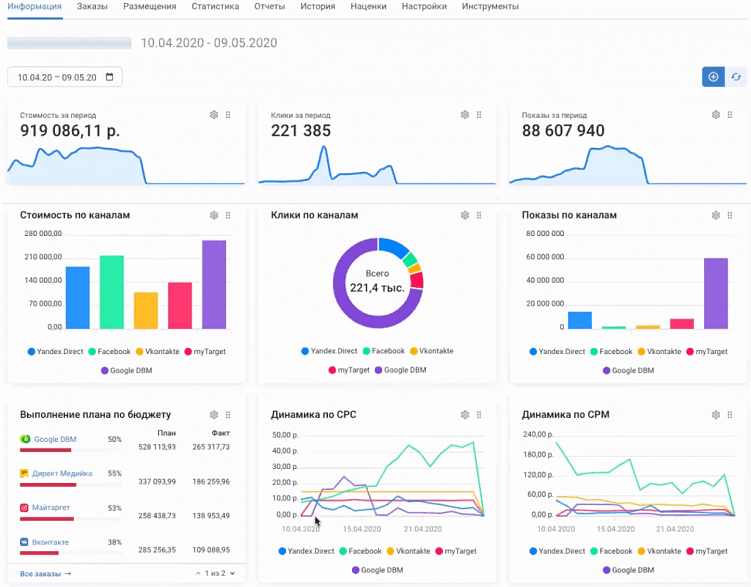Toggle Google DBM legend in Показы по каналам

628,371
